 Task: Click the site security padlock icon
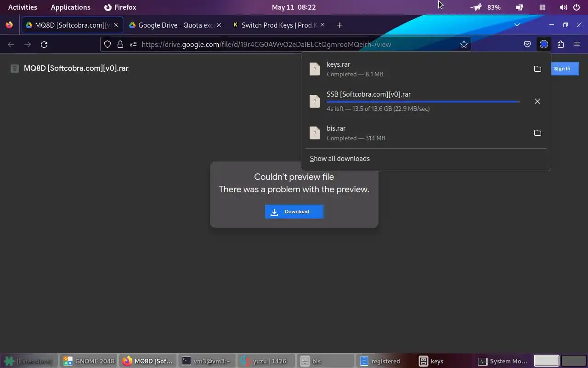120,44
